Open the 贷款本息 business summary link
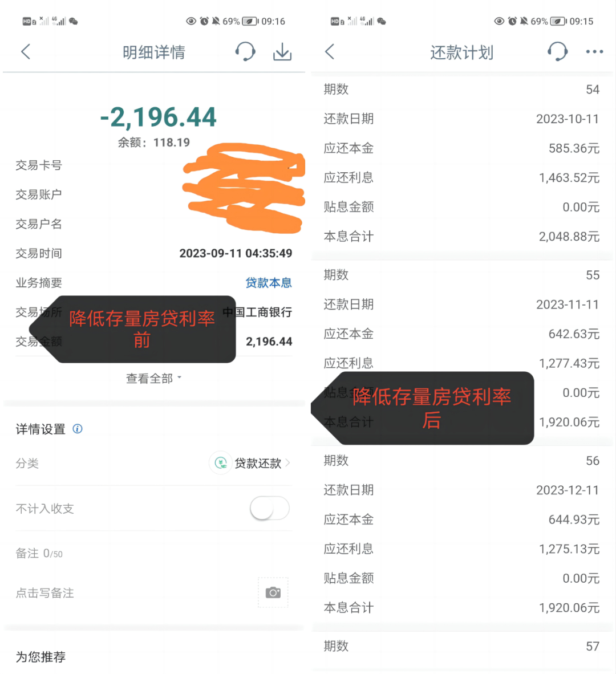Image resolution: width=616 pixels, height=674 pixels. coord(269,282)
